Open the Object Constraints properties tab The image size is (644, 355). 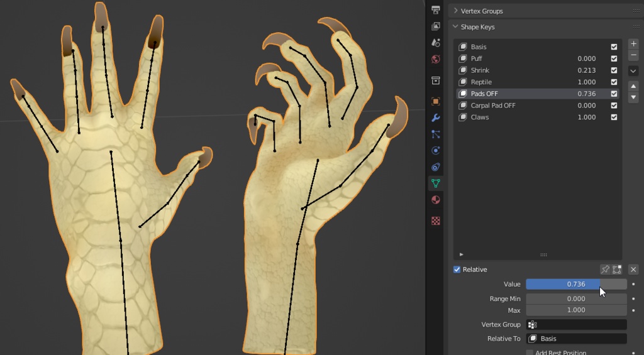click(436, 167)
